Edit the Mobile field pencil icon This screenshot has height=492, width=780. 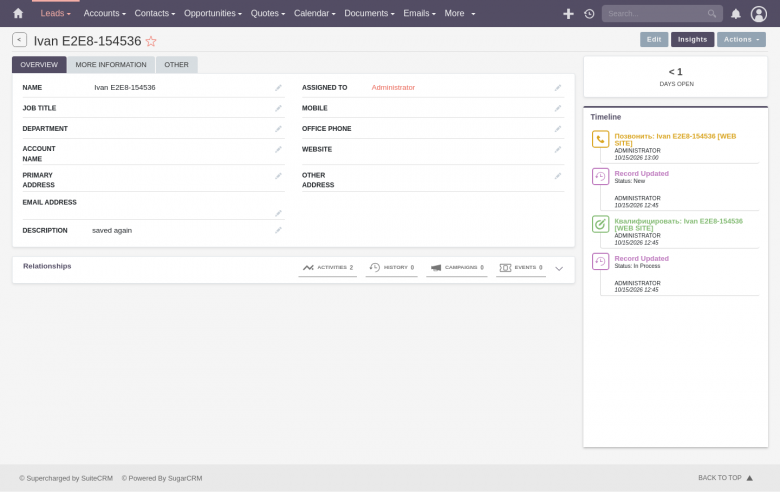tap(558, 108)
